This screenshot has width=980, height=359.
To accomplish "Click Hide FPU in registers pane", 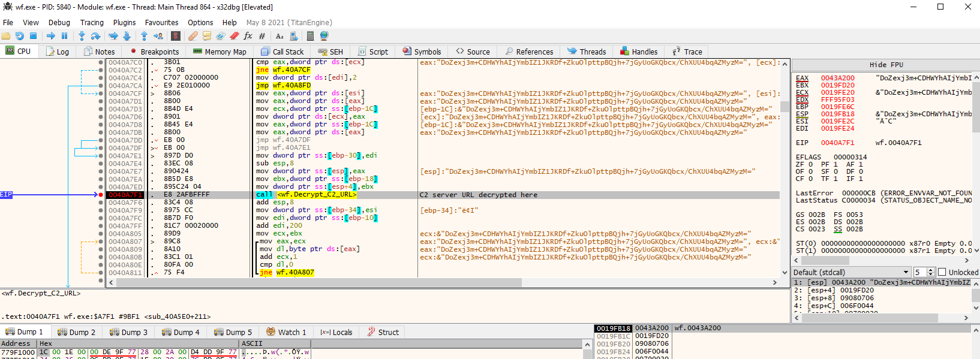I will [x=886, y=65].
